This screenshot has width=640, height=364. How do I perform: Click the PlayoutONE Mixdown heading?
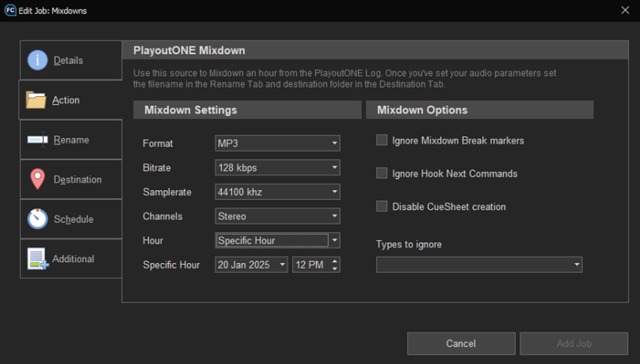pos(189,51)
